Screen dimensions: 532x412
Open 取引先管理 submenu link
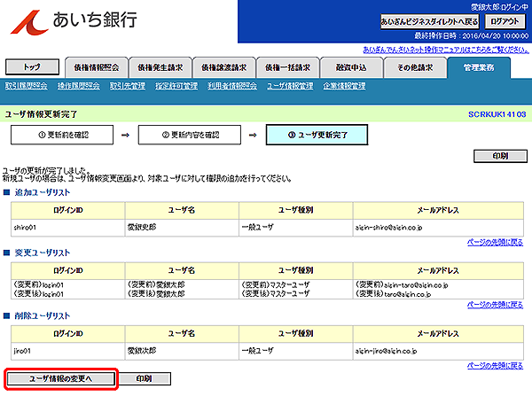[127, 86]
